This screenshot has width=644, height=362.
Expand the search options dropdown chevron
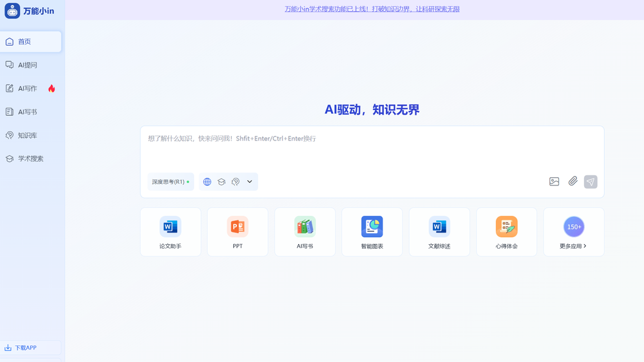click(x=249, y=182)
